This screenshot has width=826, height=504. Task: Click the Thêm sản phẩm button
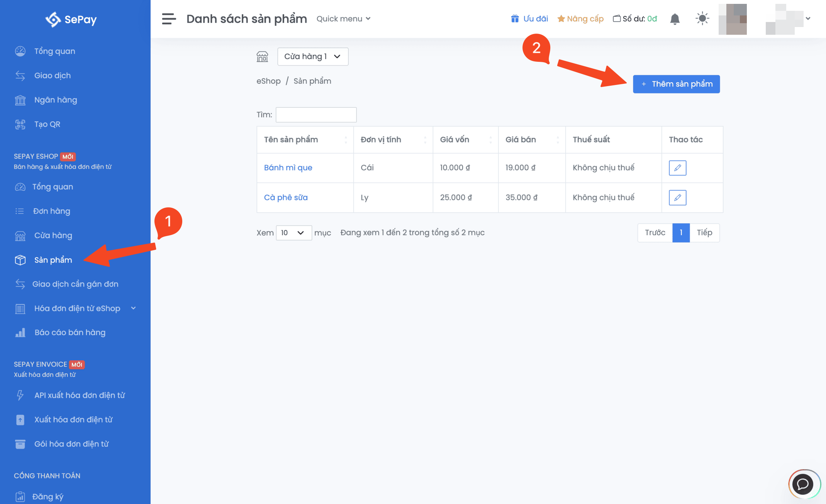676,84
